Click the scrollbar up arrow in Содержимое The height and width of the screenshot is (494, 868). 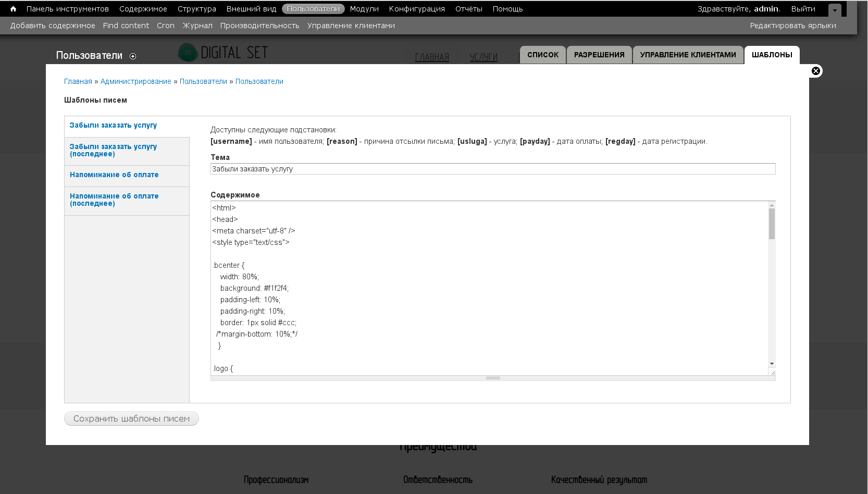tap(772, 205)
